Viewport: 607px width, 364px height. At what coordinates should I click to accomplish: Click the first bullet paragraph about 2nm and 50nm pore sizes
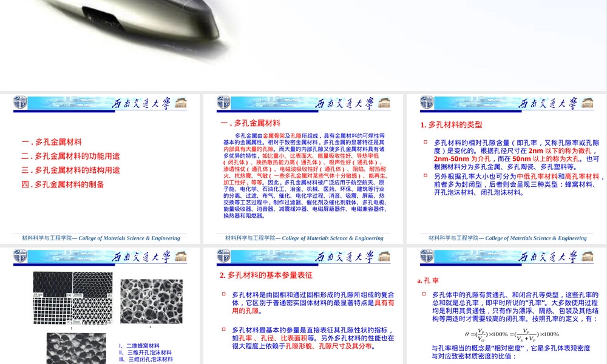516,155
